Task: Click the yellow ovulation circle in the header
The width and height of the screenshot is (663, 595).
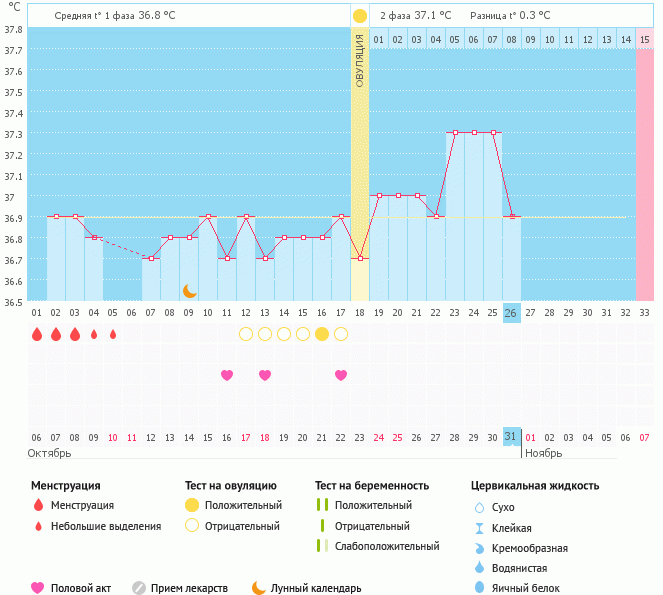Action: (x=360, y=16)
